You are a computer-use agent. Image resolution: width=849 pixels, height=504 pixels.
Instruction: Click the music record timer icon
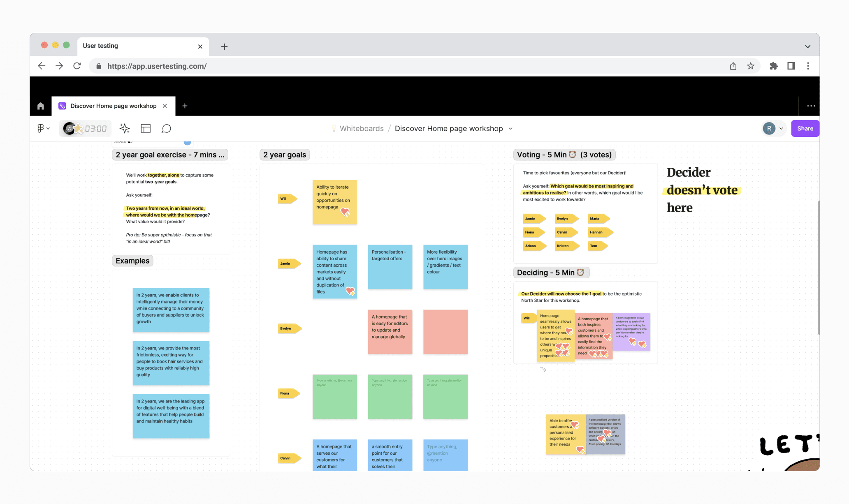click(x=70, y=129)
